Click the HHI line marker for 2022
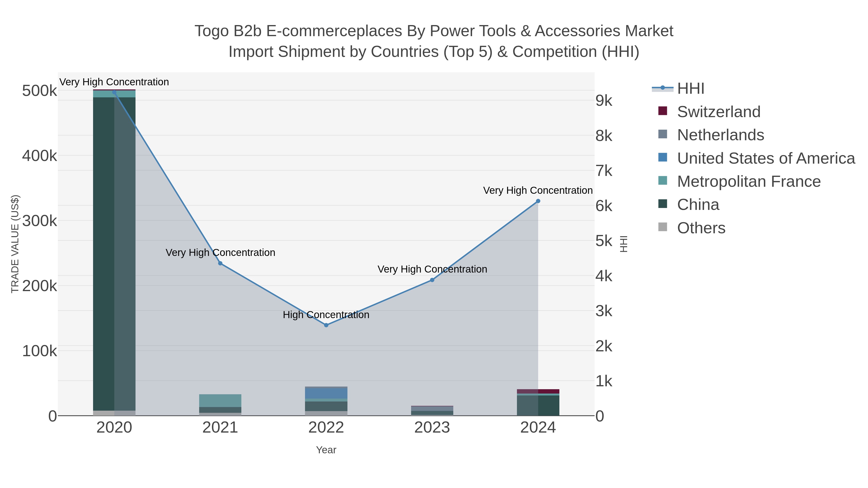 coord(326,325)
